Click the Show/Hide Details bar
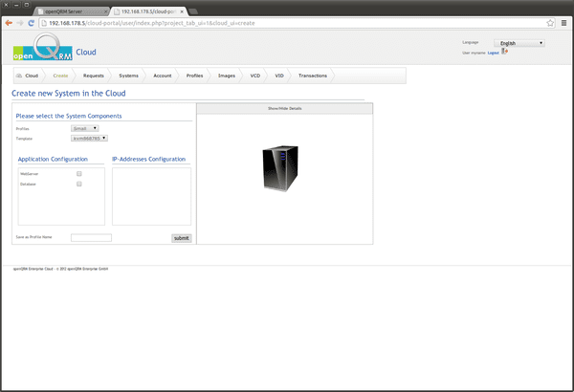574x392 pixels. point(285,109)
